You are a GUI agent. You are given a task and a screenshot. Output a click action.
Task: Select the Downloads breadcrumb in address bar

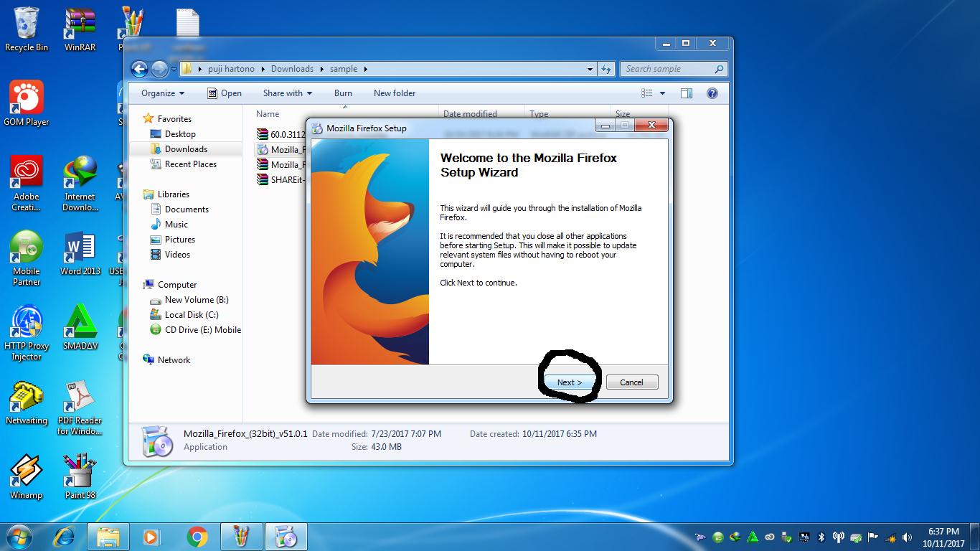292,69
